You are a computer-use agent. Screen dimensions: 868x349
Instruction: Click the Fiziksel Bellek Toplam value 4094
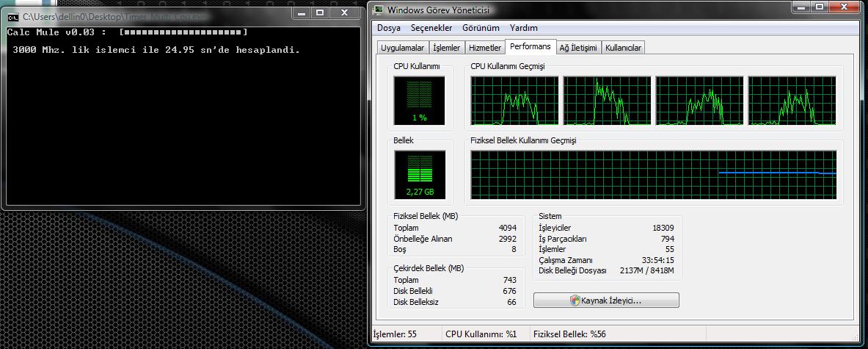507,228
